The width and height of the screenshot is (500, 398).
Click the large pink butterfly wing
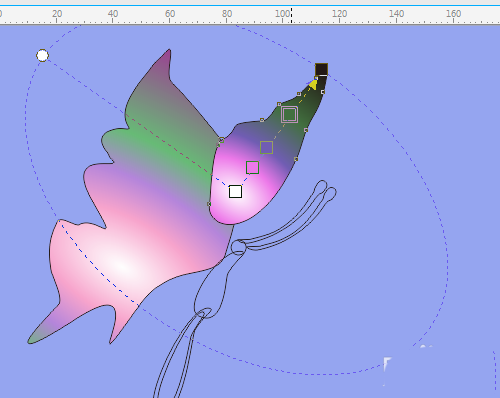pyautogui.click(x=133, y=213)
